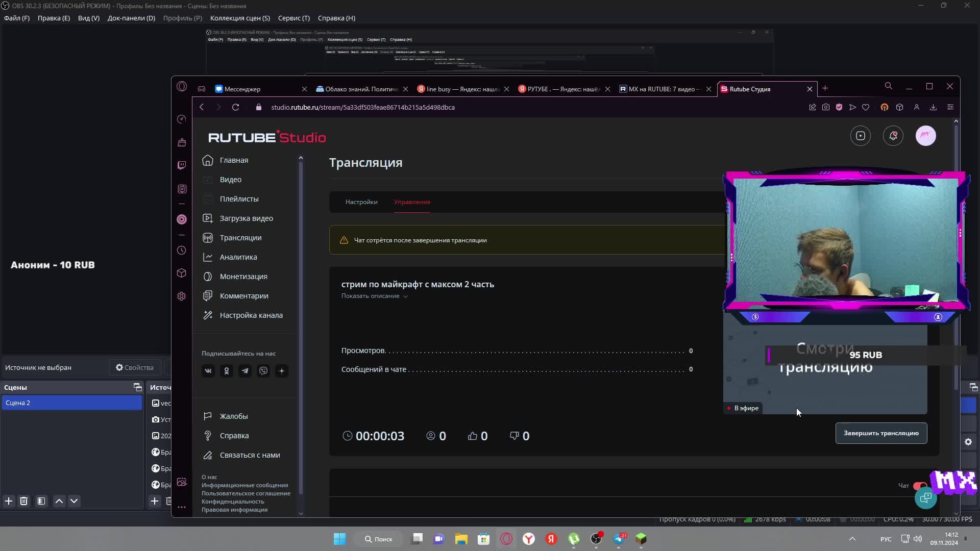Screen dimensions: 980x551
Task: Open the Minecraft block icon on taskbar
Action: [641, 539]
